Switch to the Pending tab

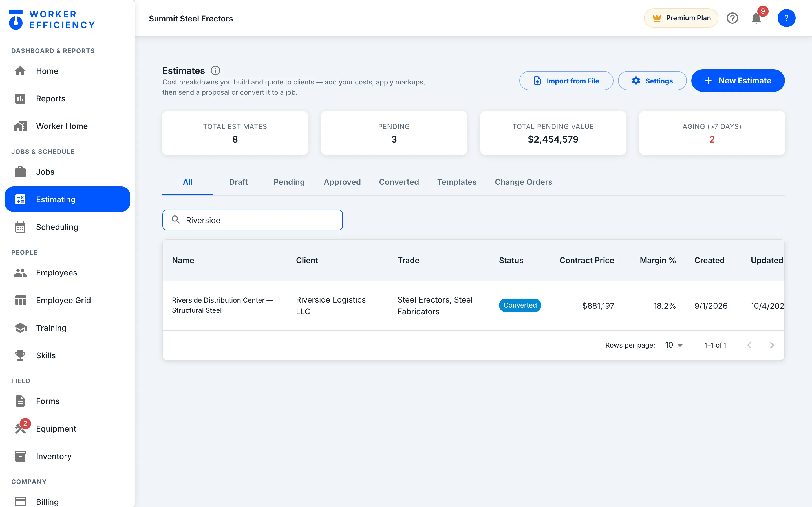coord(289,182)
